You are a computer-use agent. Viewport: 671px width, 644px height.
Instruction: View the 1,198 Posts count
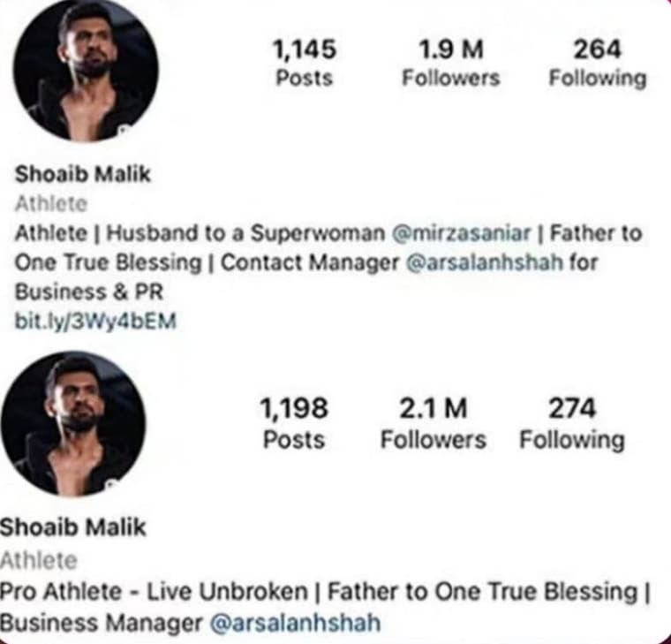point(293,422)
